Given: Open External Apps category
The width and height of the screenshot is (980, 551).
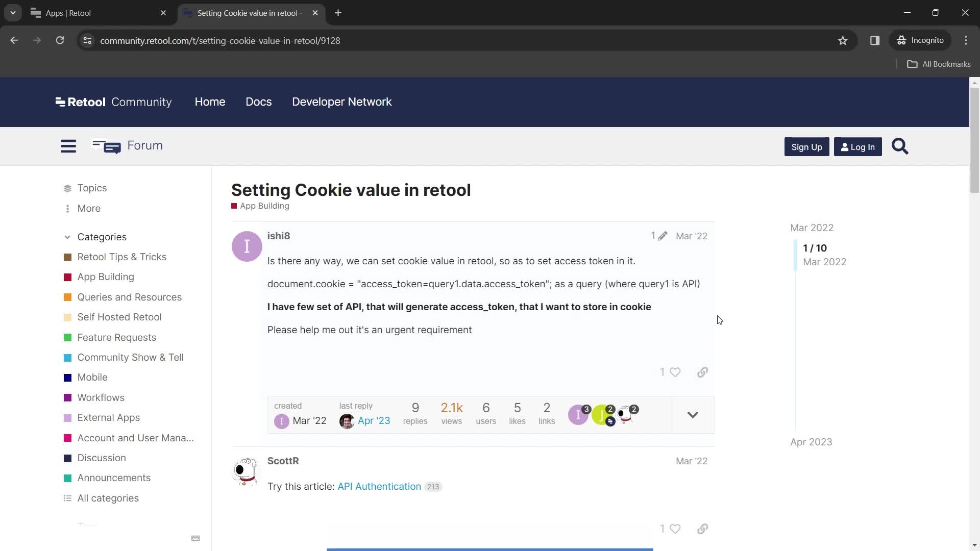Looking at the screenshot, I should pos(102,418).
